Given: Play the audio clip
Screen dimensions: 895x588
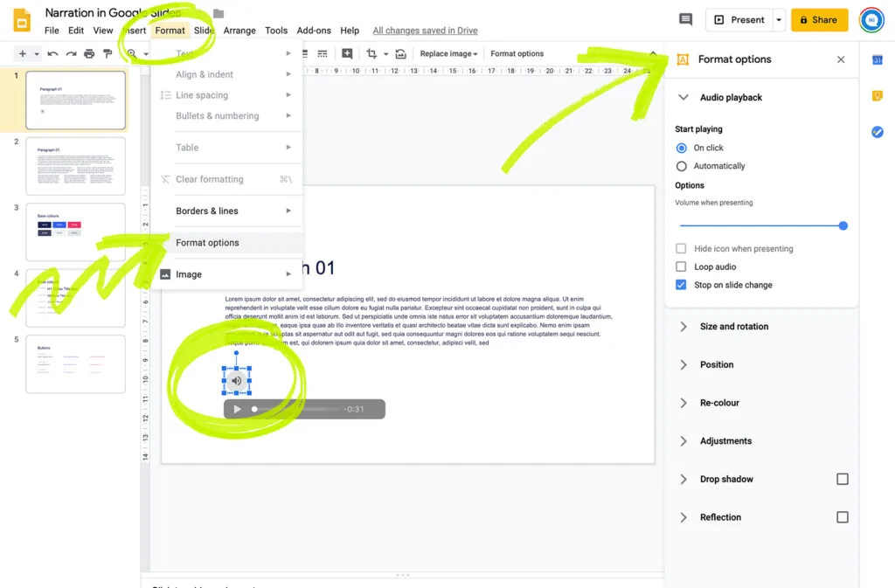Looking at the screenshot, I should click(x=237, y=409).
